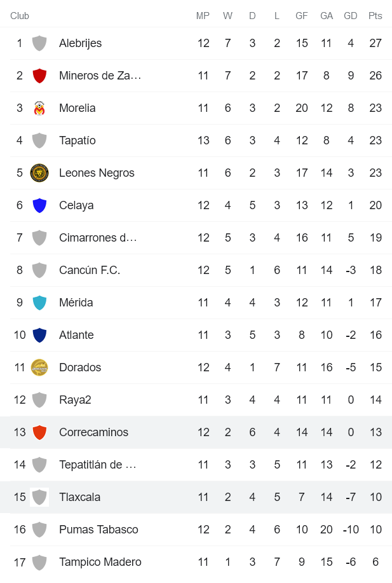Click the Mineros de Zacatecas red shield crest
Image resolution: width=392 pixels, height=583 pixels.
(39, 76)
